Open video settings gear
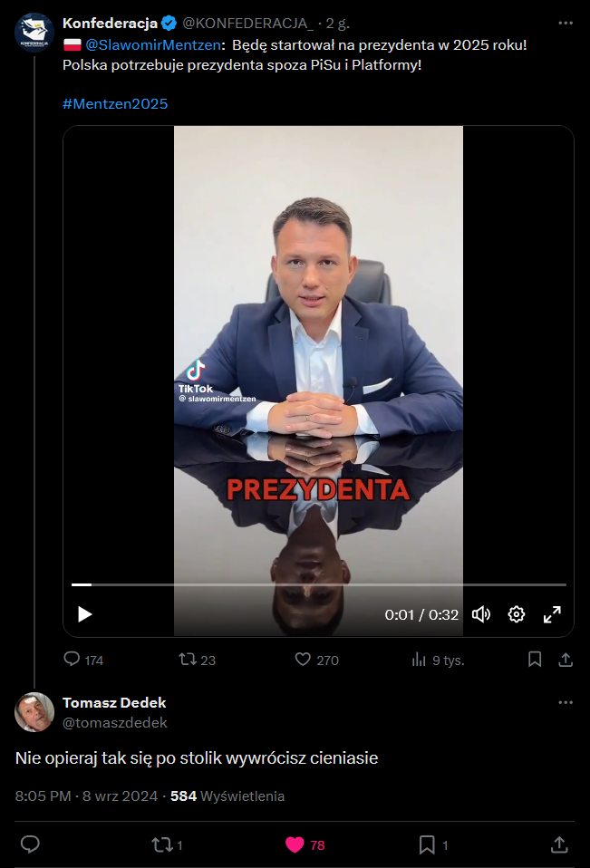 point(517,614)
